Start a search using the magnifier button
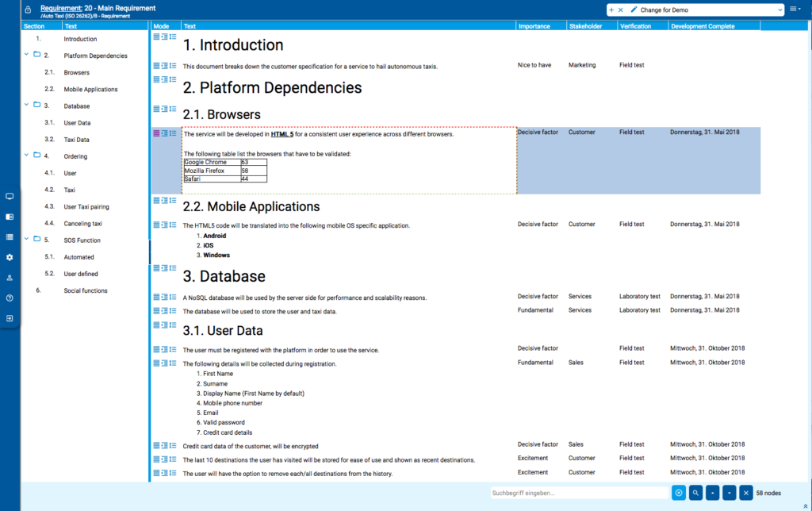The image size is (812, 511). (695, 492)
